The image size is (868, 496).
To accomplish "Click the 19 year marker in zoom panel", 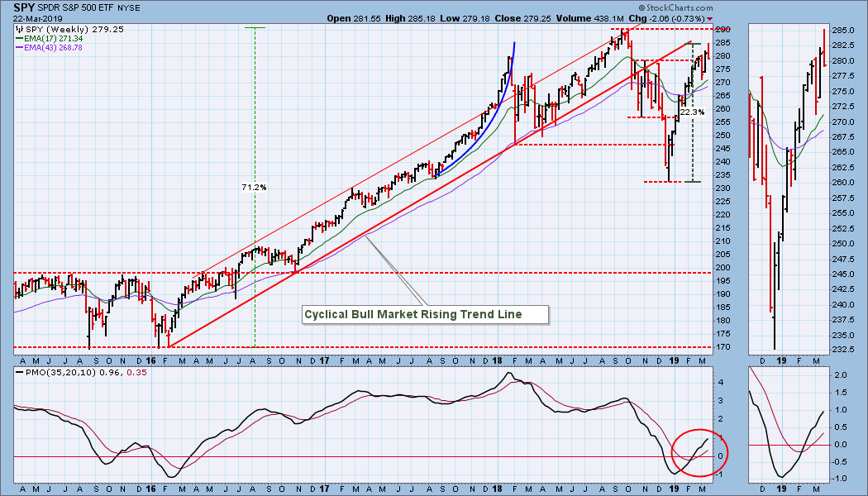I will pyautogui.click(x=781, y=360).
